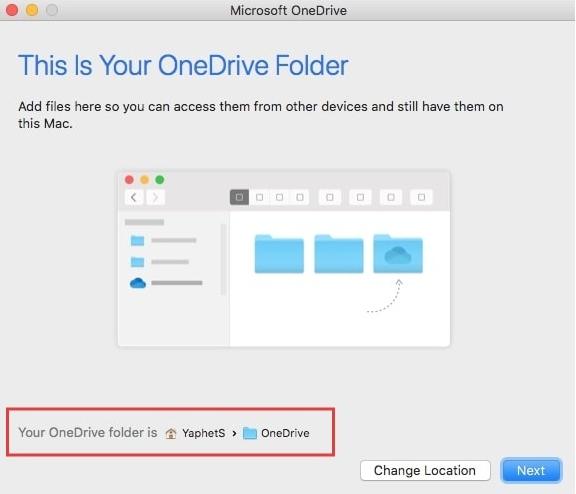576x494 pixels.
Task: Open the Change Location button
Action: (425, 470)
